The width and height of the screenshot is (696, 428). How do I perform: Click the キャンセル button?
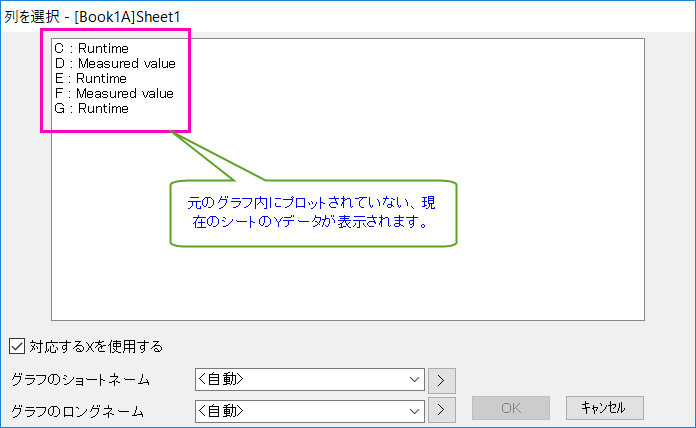coord(605,408)
